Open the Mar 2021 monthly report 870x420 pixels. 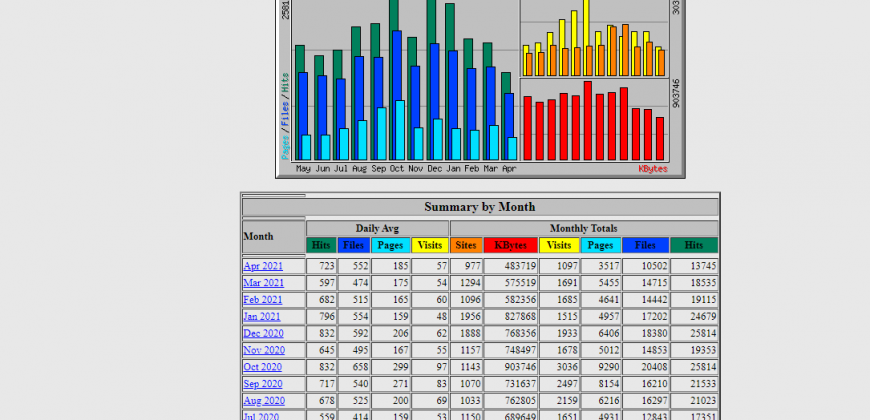tap(264, 283)
